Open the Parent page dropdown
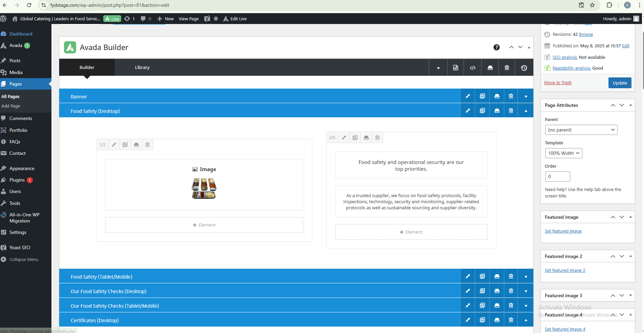644x333 pixels. pos(581,130)
